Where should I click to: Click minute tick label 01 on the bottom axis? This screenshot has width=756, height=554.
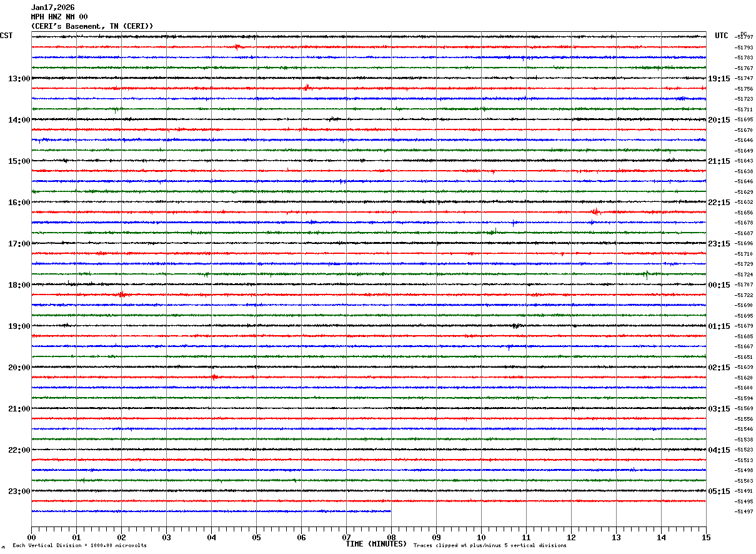(x=76, y=538)
